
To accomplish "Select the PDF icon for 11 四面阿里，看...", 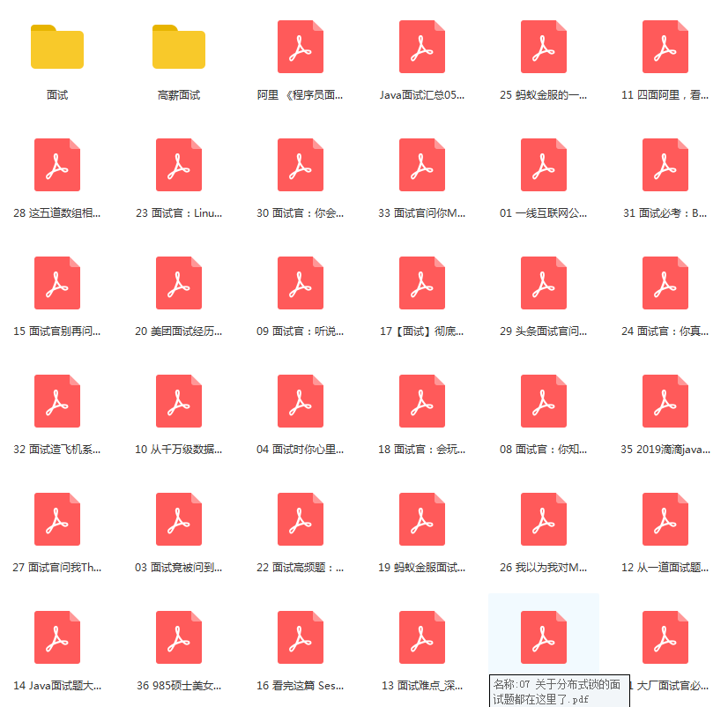I will point(665,47).
